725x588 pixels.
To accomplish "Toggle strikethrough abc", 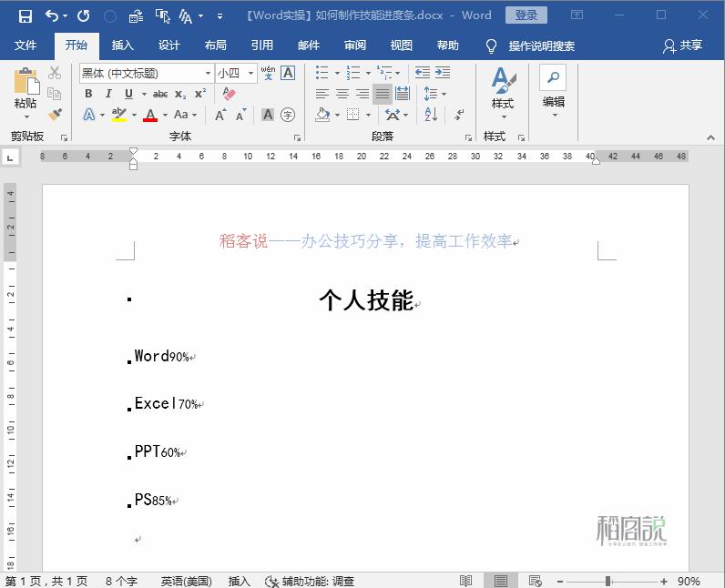I will pyautogui.click(x=160, y=95).
